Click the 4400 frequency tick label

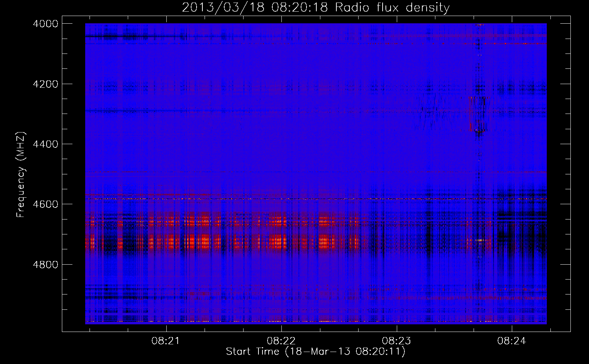(x=46, y=144)
